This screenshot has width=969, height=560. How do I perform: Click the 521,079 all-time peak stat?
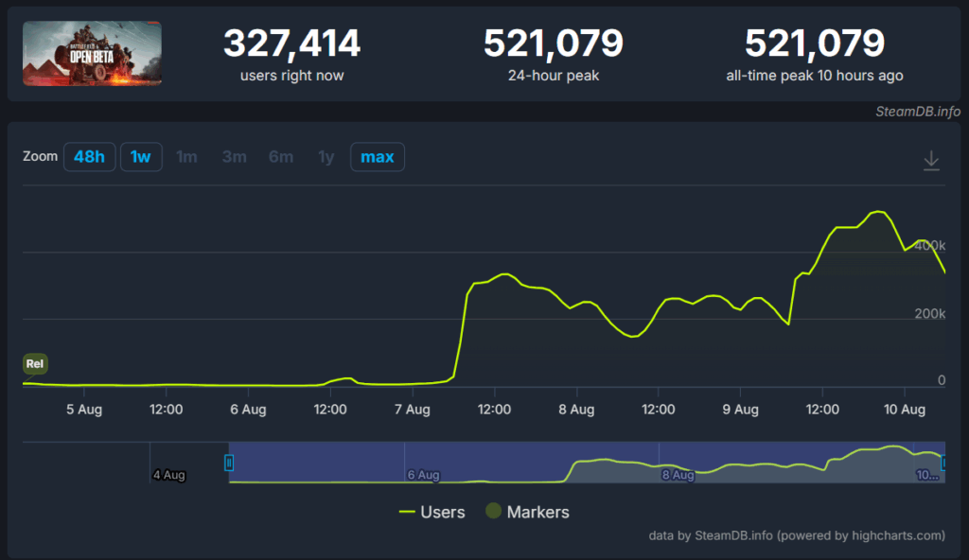coord(815,43)
